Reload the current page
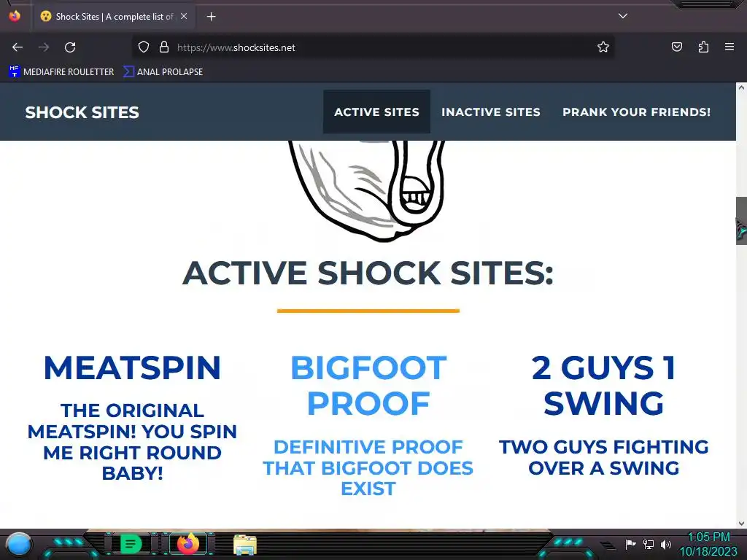Image resolution: width=747 pixels, height=560 pixels. pos(70,47)
